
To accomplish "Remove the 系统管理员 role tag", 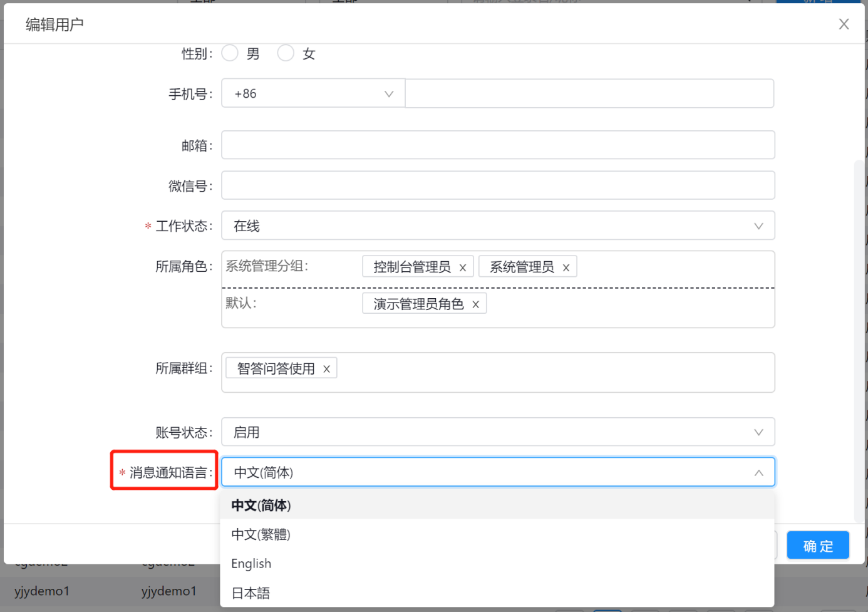I will 566,266.
